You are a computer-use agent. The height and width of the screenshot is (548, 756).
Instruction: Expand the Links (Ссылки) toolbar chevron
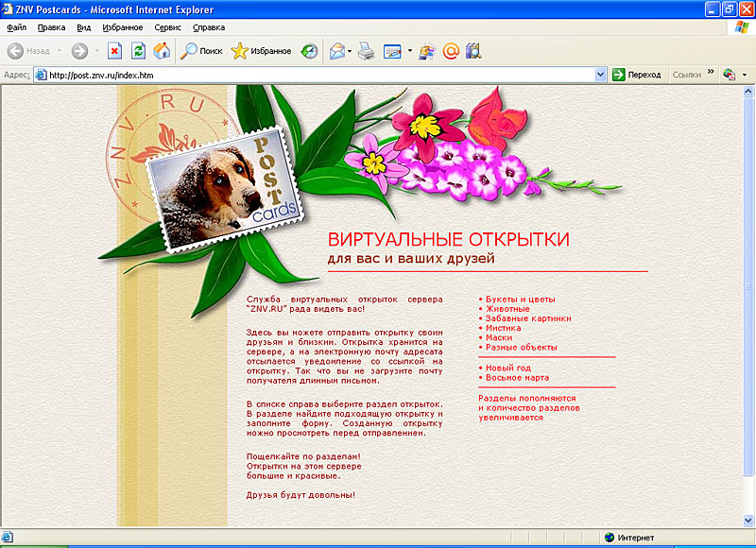(710, 72)
